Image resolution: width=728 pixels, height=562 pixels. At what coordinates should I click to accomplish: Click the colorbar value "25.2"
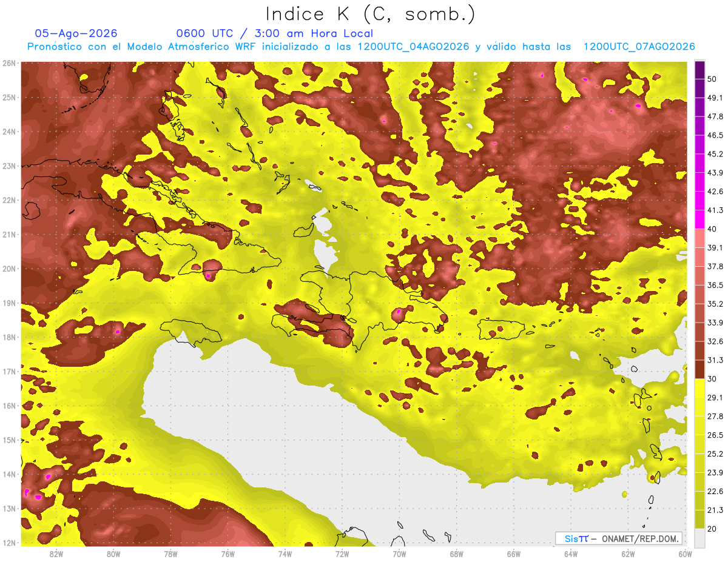click(715, 453)
